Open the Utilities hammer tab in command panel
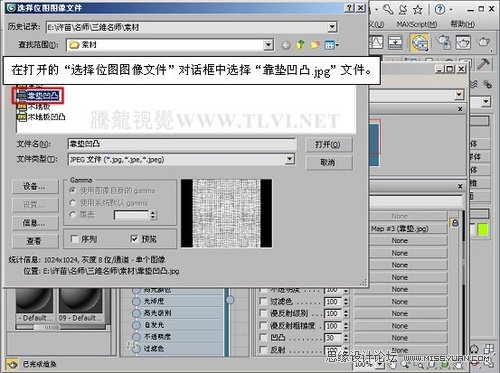This screenshot has width=500, height=373. pos(483,63)
